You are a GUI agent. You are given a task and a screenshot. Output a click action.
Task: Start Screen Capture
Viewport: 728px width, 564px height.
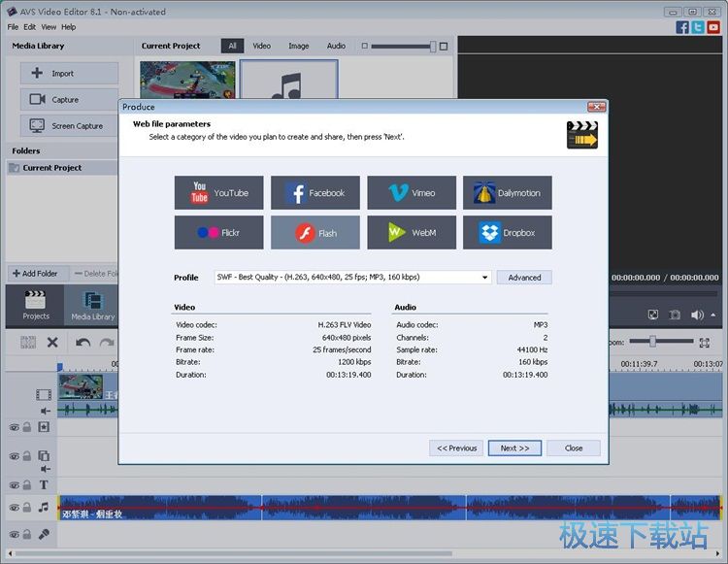(69, 126)
